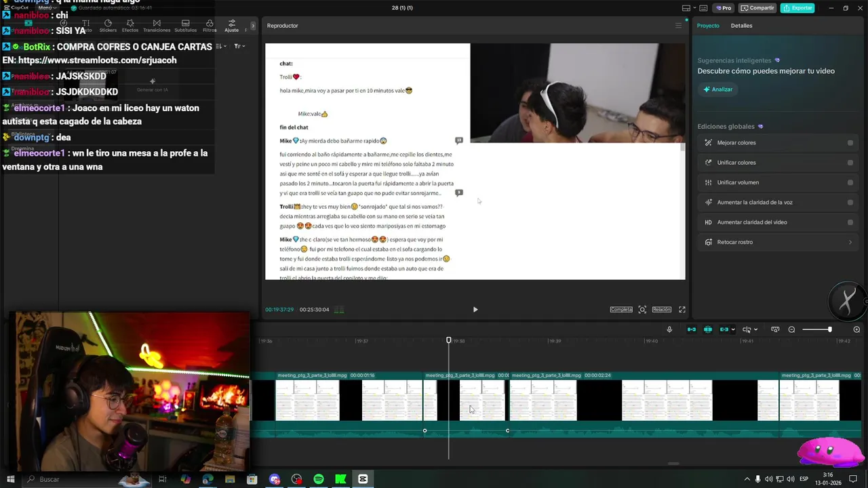Open the sort order dropdown
The height and width of the screenshot is (488, 868).
click(x=220, y=46)
